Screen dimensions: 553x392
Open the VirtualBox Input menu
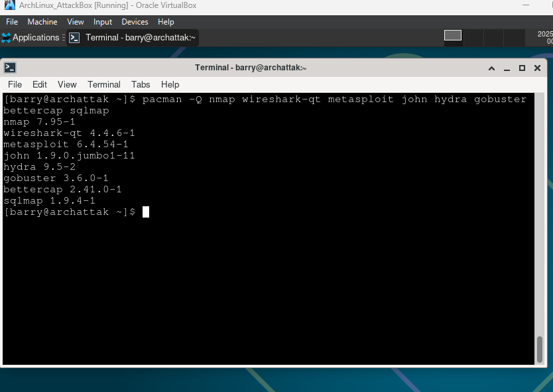tap(103, 22)
